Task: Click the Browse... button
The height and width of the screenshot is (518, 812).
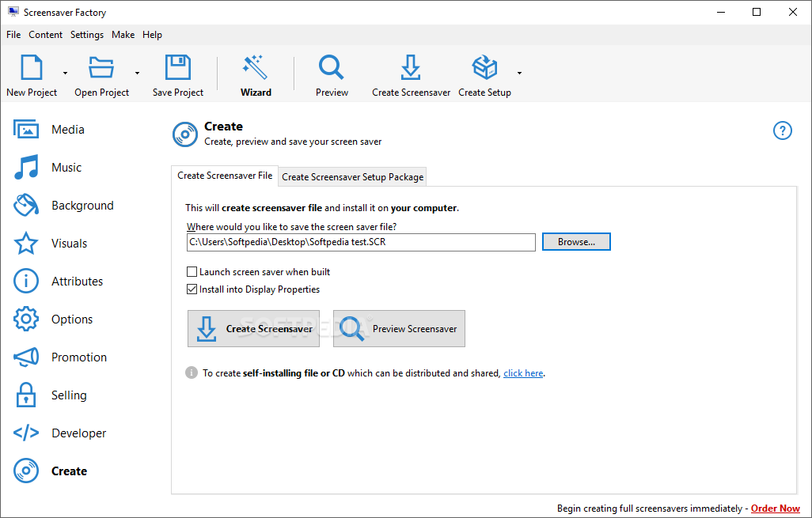Action: pos(576,242)
